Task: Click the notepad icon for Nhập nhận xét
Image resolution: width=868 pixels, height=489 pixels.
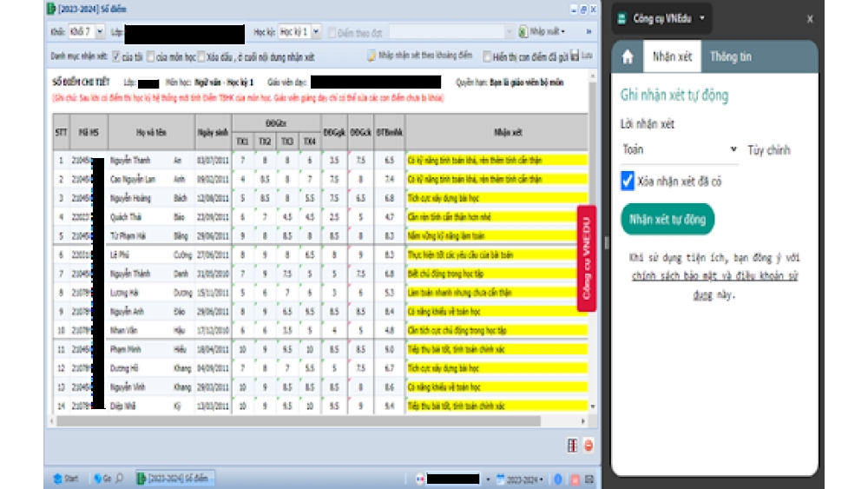Action: pyautogui.click(x=372, y=56)
